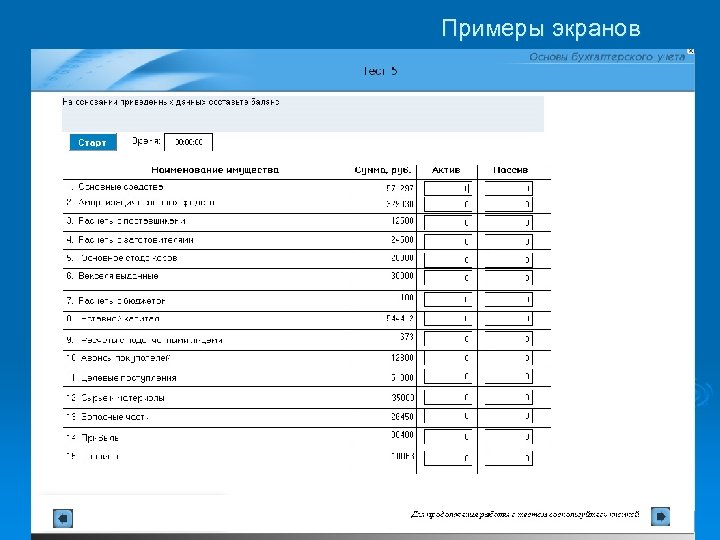The width and height of the screenshot is (720, 540).
Task: Click the Наименование имущества column header
Action: 215,170
